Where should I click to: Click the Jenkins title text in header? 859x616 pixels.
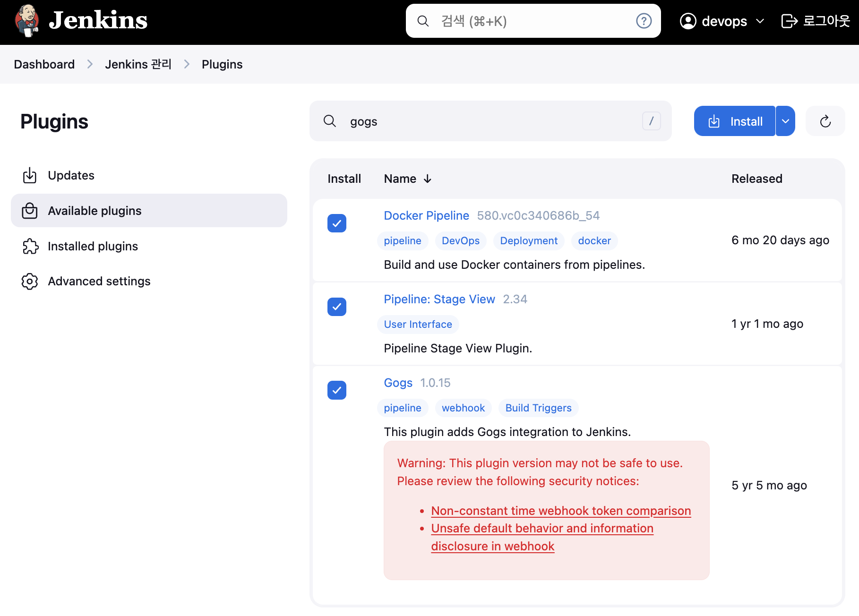pos(98,21)
